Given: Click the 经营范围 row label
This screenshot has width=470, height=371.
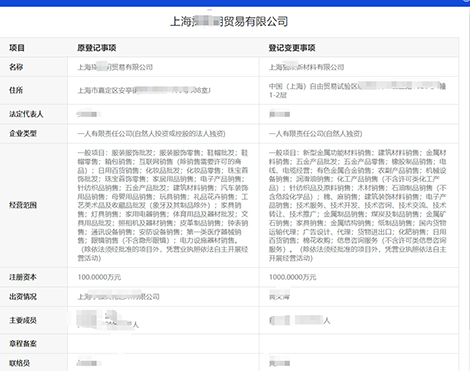Looking at the screenshot, I should [23, 205].
